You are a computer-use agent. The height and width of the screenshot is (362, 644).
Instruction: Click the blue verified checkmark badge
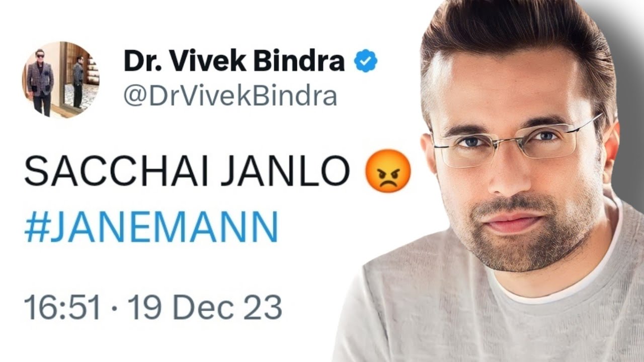pyautogui.click(x=366, y=61)
